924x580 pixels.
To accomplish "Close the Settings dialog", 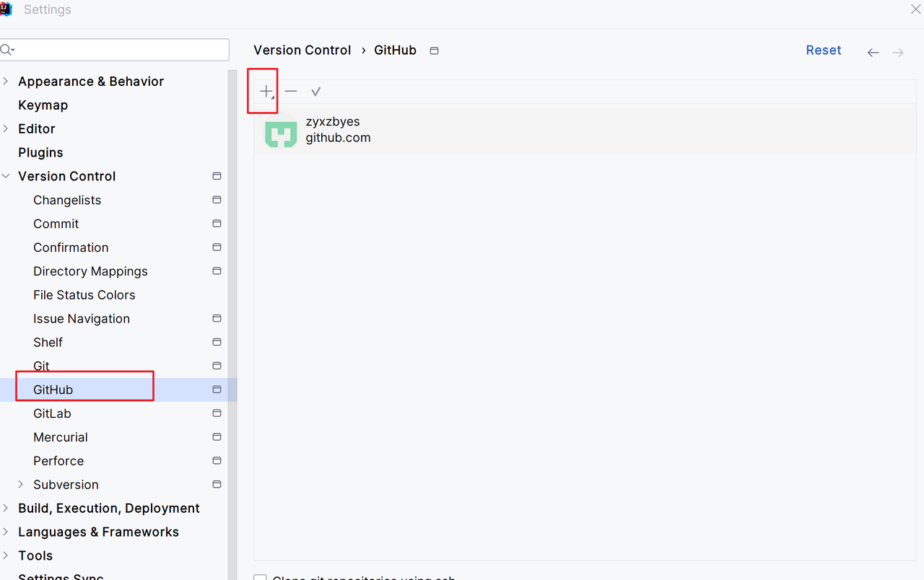I will [915, 9].
